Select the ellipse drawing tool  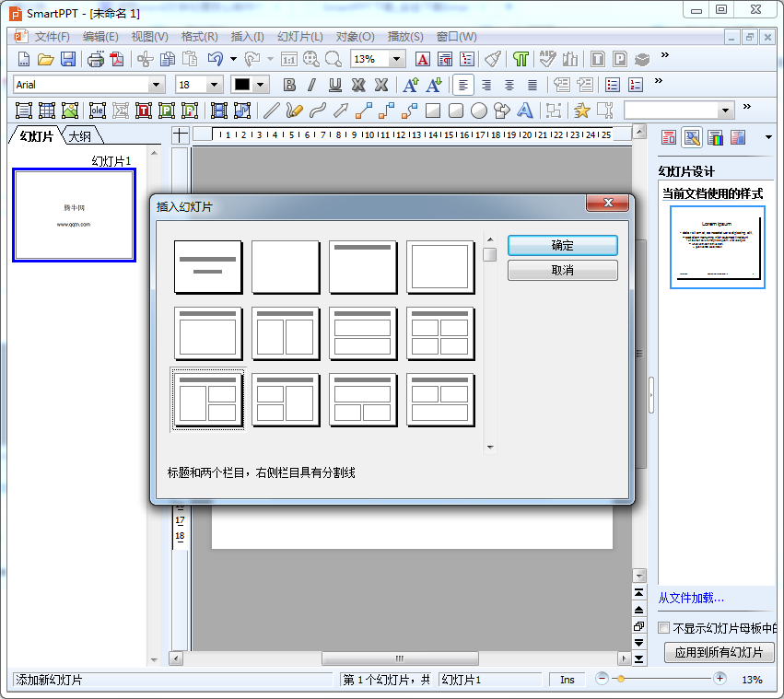pyautogui.click(x=479, y=111)
